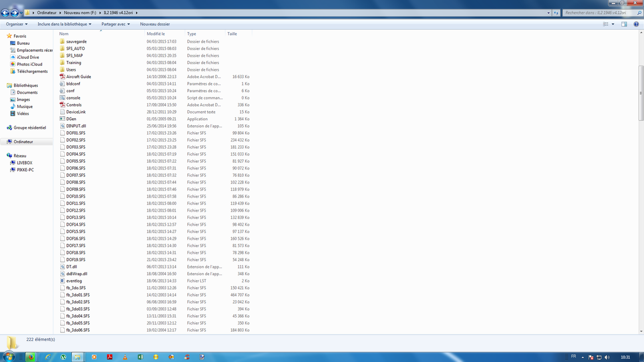Select Musique under Bibliothèques
This screenshot has width=644, height=362.
coord(25,107)
